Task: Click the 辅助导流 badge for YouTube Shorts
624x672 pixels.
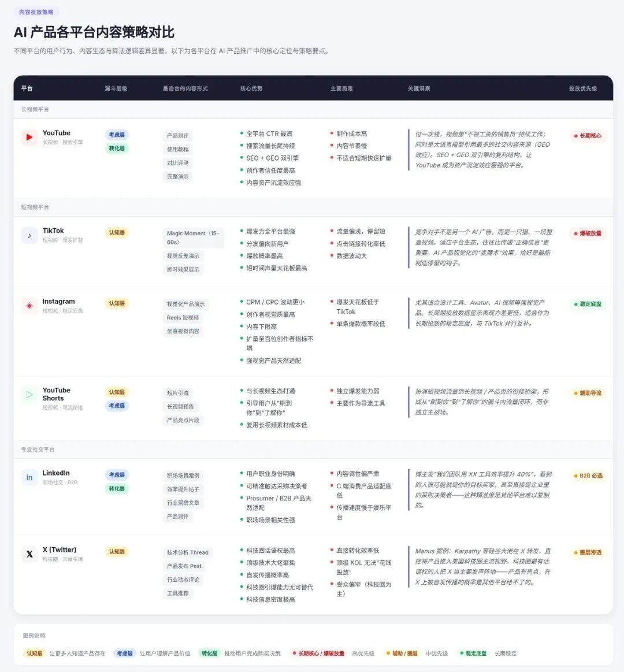Action: 588,393
